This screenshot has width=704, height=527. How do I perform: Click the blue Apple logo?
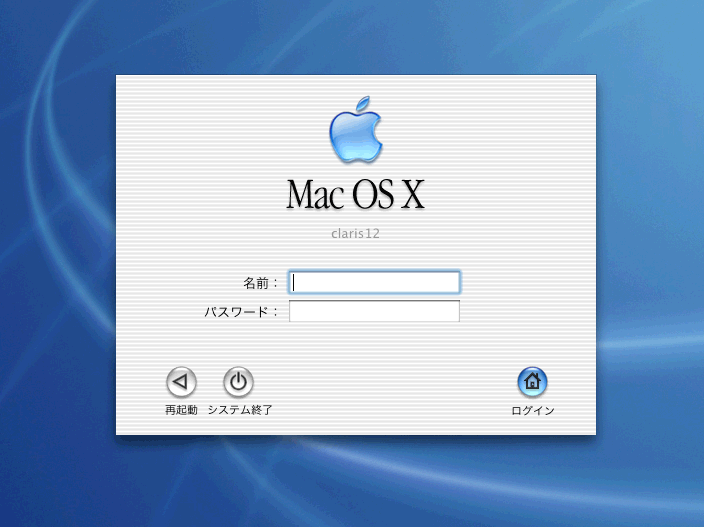[x=356, y=129]
